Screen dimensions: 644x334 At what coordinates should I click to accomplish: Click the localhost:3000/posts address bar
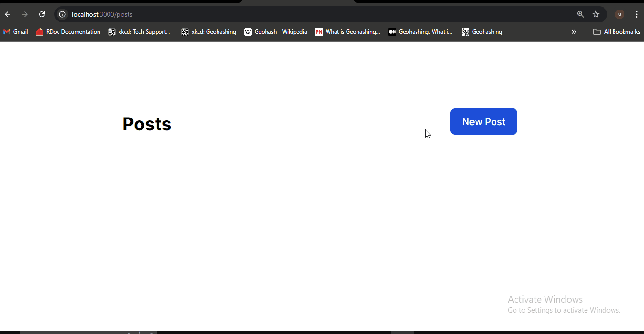tap(330, 14)
